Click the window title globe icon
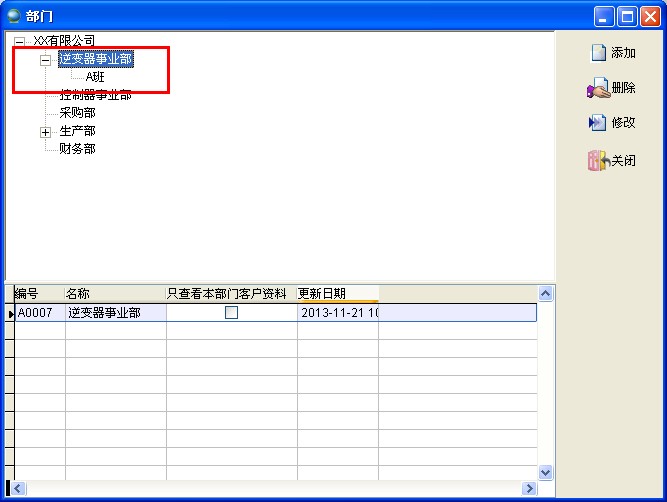Viewport: 667px width, 502px height. click(14, 15)
